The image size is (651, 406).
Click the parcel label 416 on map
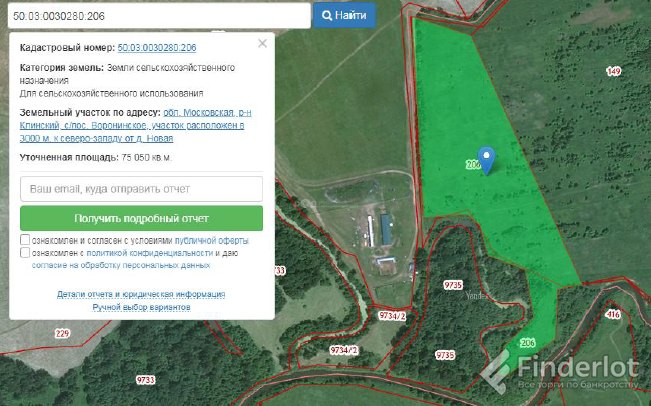[612, 314]
